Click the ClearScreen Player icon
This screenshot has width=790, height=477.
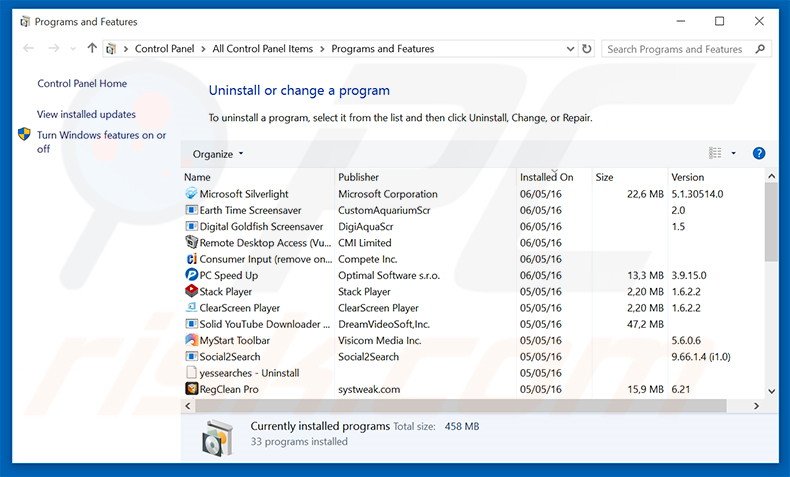pyautogui.click(x=191, y=307)
